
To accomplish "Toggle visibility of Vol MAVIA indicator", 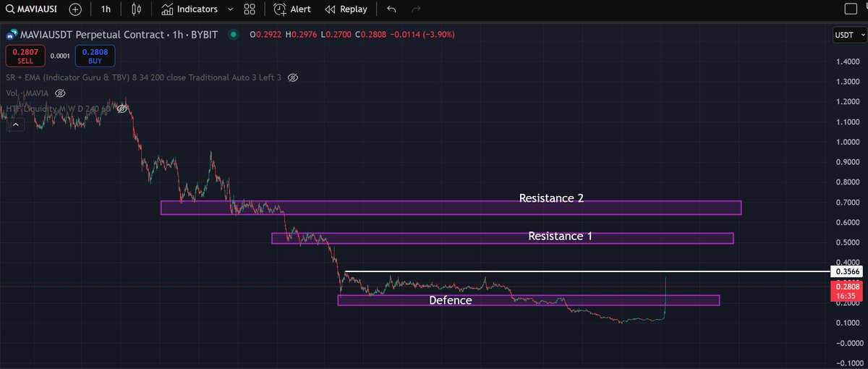I will click(x=60, y=93).
